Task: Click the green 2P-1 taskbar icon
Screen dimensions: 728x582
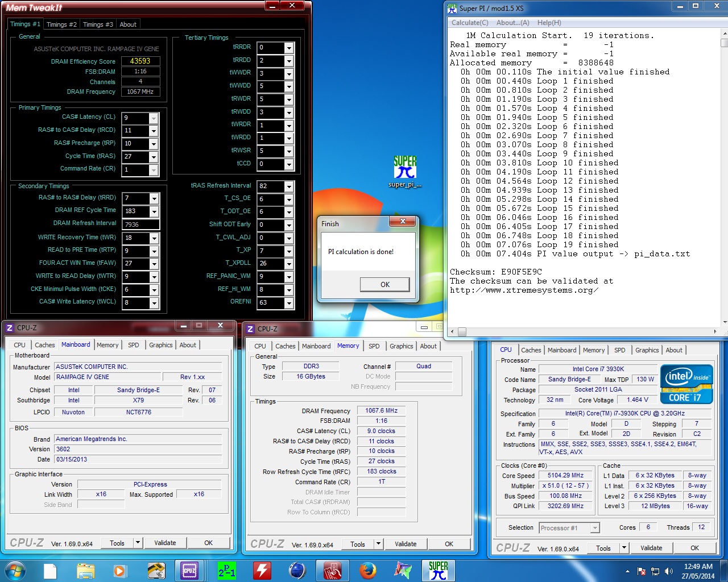Action: coord(227,570)
